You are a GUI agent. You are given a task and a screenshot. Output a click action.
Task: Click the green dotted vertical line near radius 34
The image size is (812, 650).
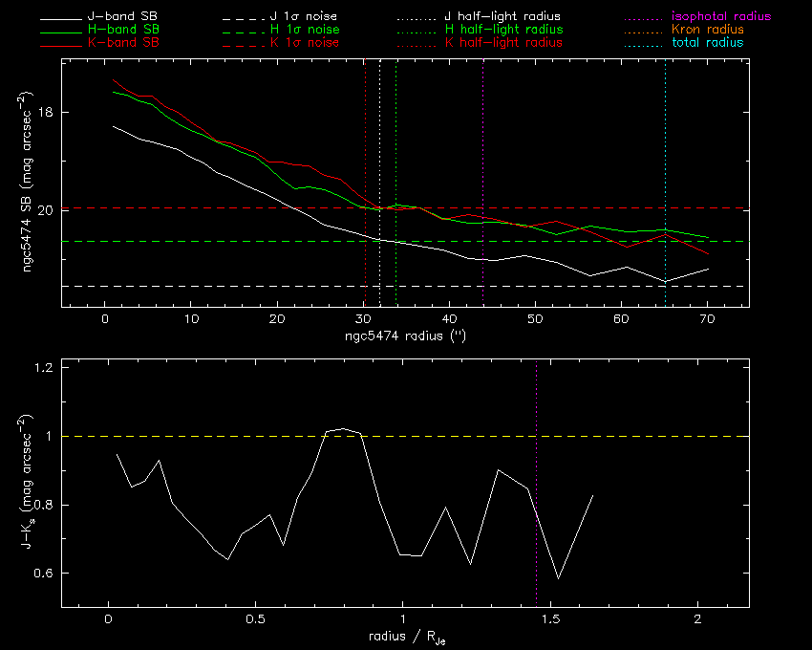point(395,143)
